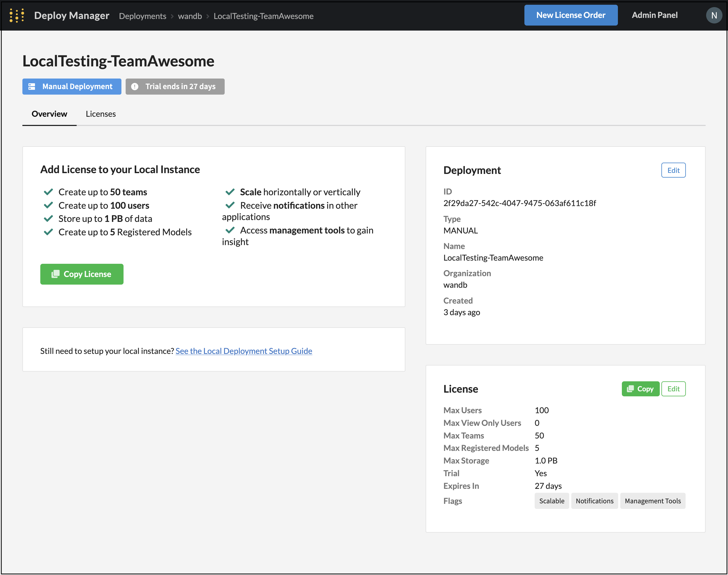Click the Management Tools flag tag
The width and height of the screenshot is (728, 575).
[x=652, y=501]
